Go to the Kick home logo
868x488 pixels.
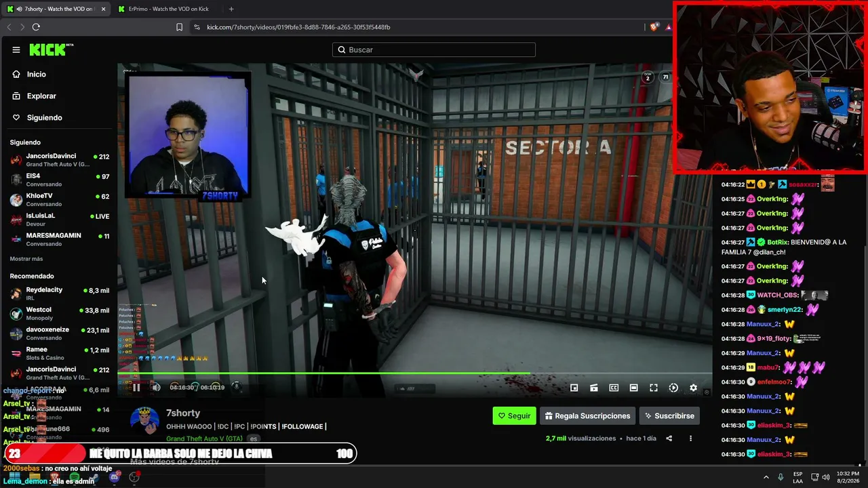(x=51, y=49)
